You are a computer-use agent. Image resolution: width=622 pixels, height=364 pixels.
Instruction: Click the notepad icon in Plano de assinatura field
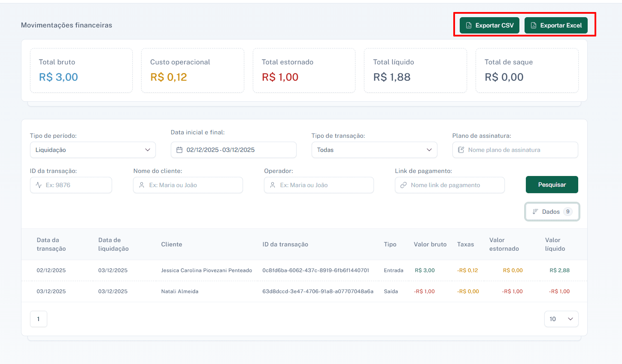[x=460, y=150]
